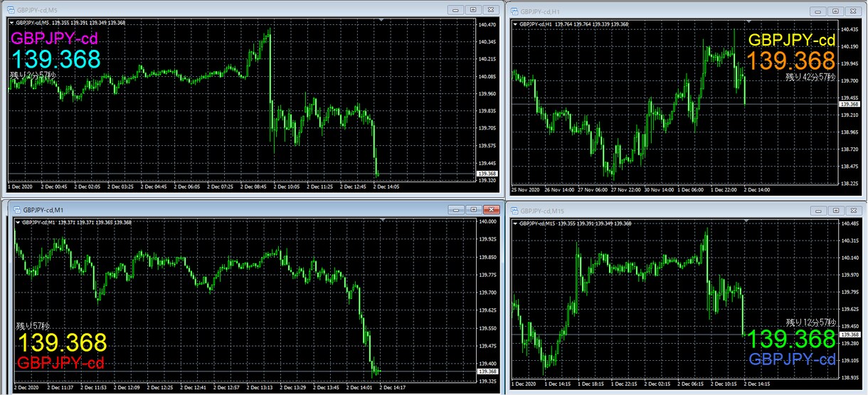Open the H1 chart's top-left dropdown arrow

click(x=516, y=24)
